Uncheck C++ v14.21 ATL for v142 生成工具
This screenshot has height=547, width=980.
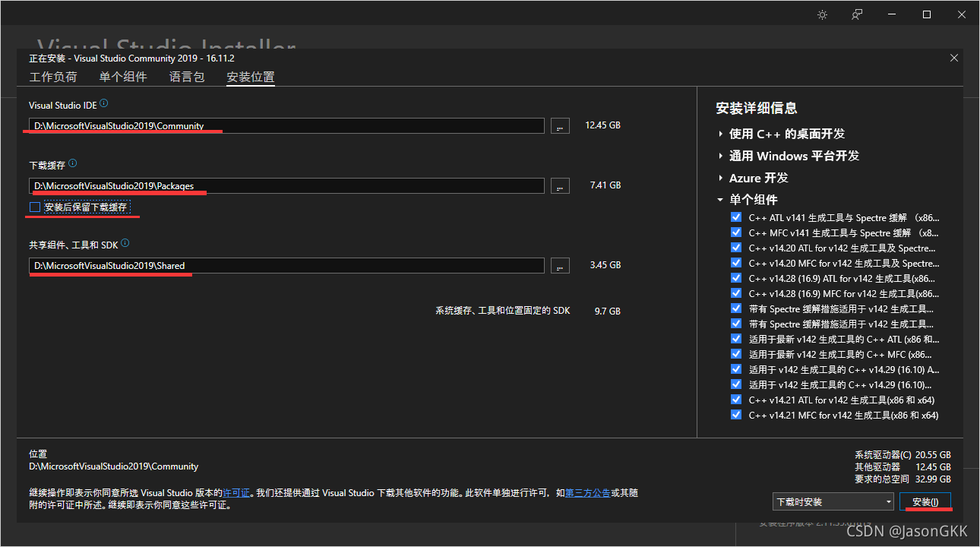(735, 400)
